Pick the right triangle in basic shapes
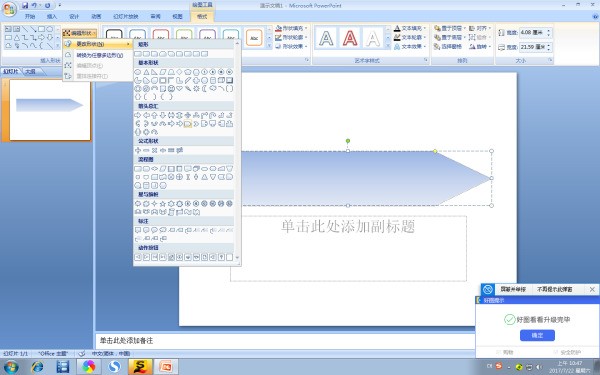This screenshot has width=600, height=375. tap(155, 72)
